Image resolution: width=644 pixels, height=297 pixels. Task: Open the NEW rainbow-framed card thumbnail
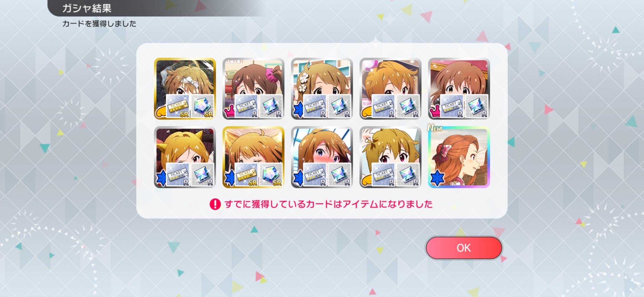point(459,157)
